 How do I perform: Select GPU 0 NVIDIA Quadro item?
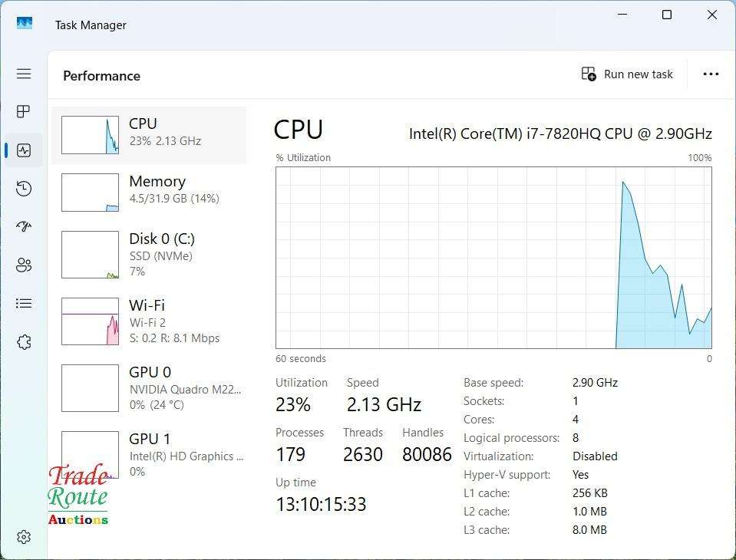[150, 387]
